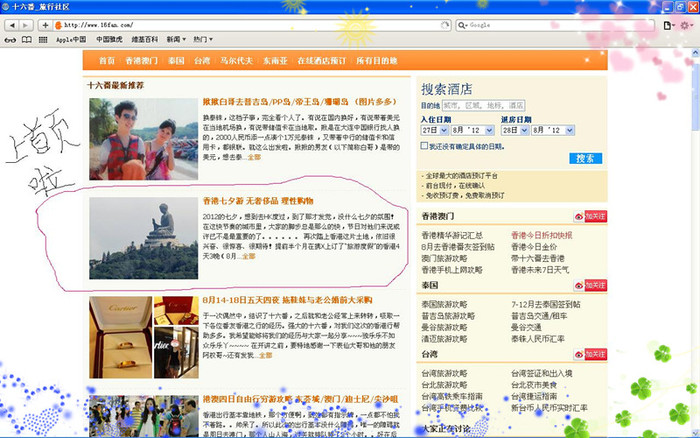The image size is (700, 438).
Task: Select 东南亚 in the orange nav bar
Action: (x=275, y=61)
